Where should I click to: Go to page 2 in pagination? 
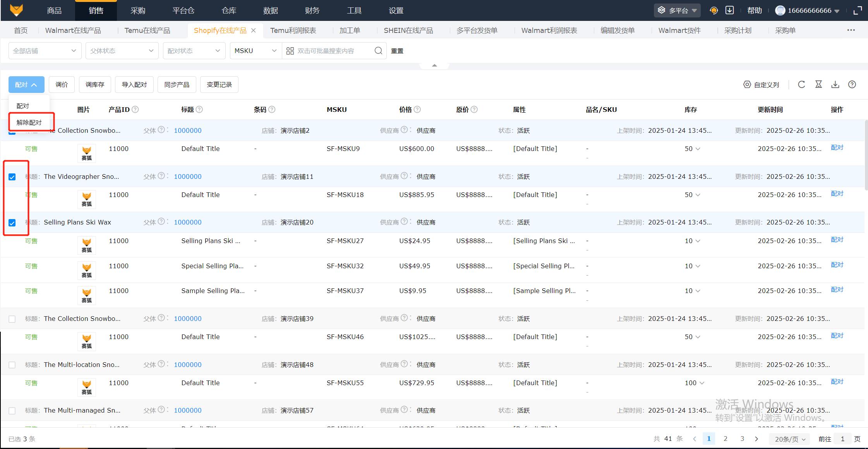[x=726, y=439]
